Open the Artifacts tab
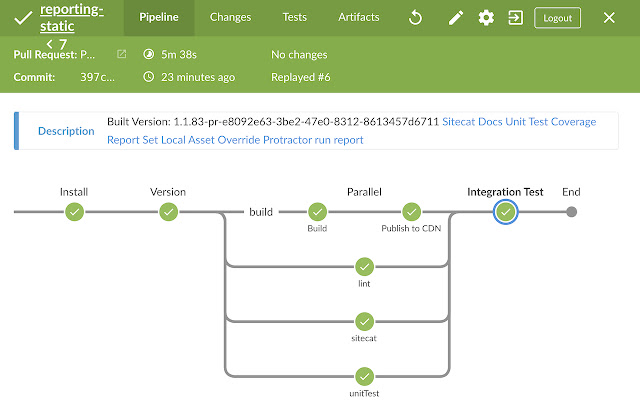The height and width of the screenshot is (400, 640). [x=358, y=18]
